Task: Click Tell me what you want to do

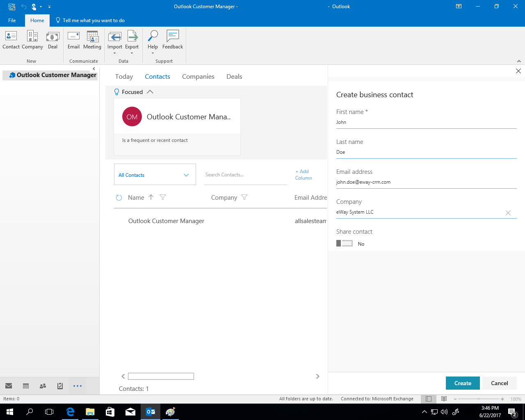Action: coord(90,21)
